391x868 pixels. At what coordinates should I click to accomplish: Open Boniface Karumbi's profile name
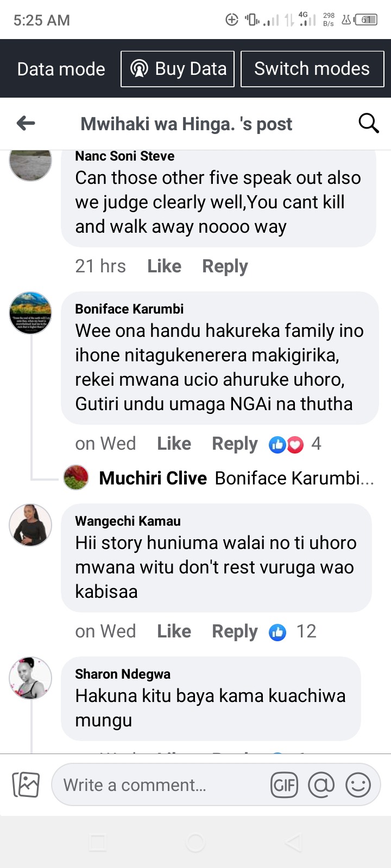click(129, 309)
